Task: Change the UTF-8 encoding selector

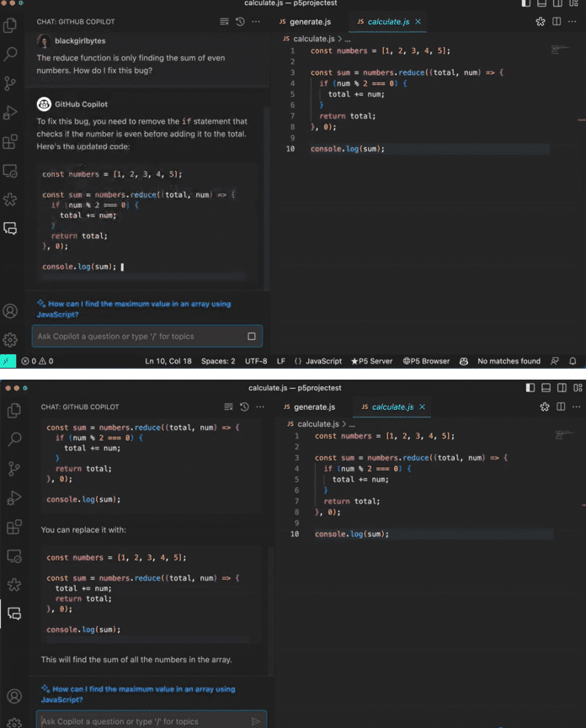Action: click(x=256, y=361)
